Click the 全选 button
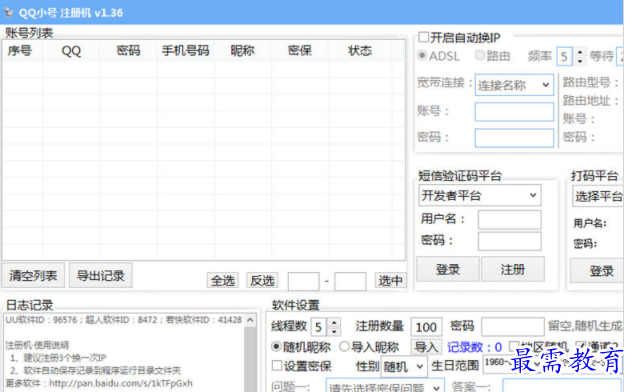Viewport: 632px width, 392px height. [222, 280]
